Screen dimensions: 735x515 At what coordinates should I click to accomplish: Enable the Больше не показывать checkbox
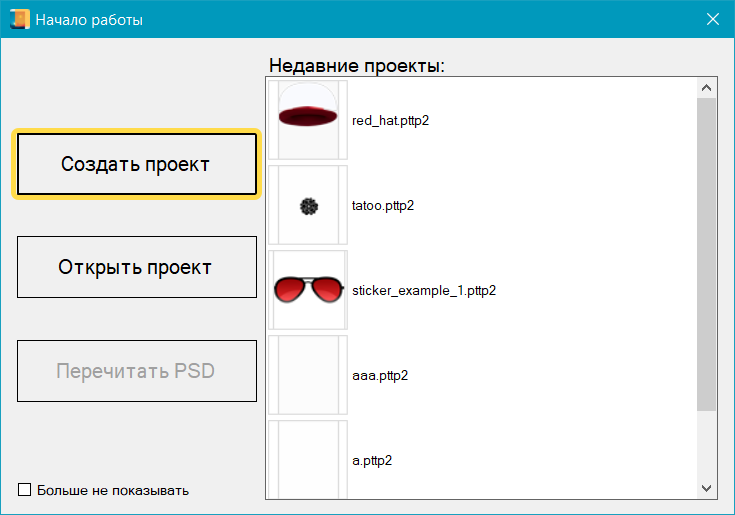coord(25,490)
